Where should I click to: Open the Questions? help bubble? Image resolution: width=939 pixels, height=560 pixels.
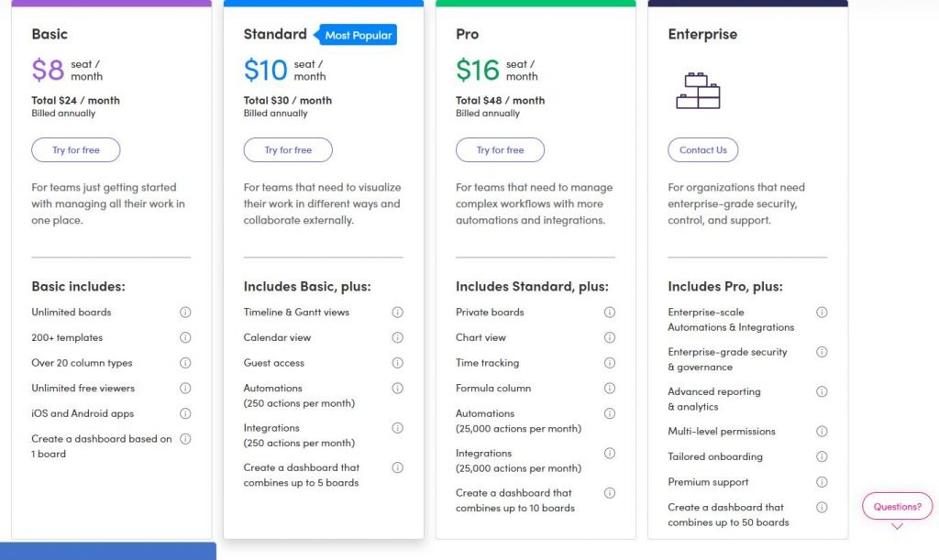[897, 506]
